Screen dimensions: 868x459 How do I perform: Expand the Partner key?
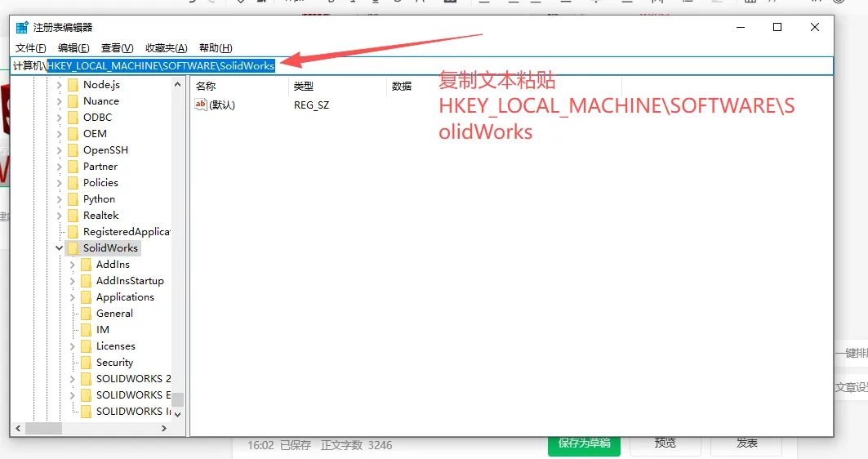60,167
